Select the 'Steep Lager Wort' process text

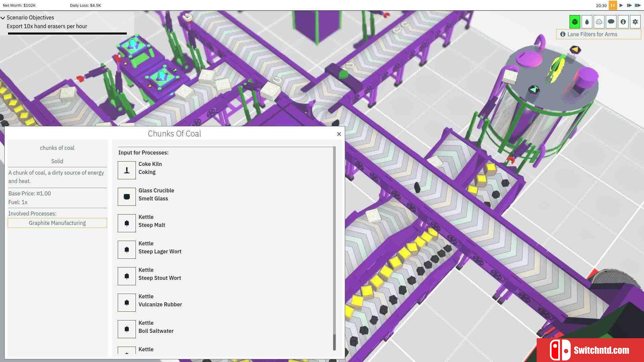click(x=160, y=251)
